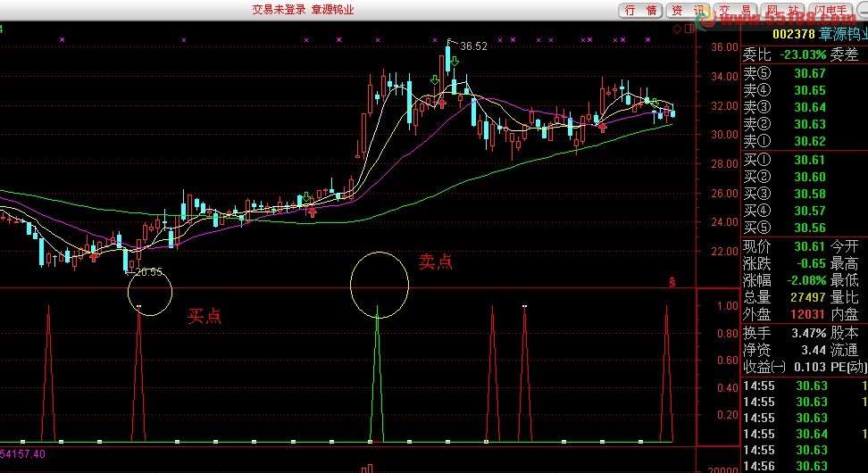The height and width of the screenshot is (473, 868).
Task: Click stock code 002378
Action: 793,34
